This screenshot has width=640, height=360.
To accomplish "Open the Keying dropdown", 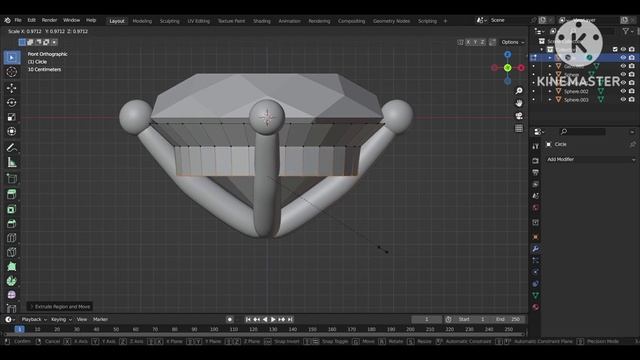I will [61, 320].
